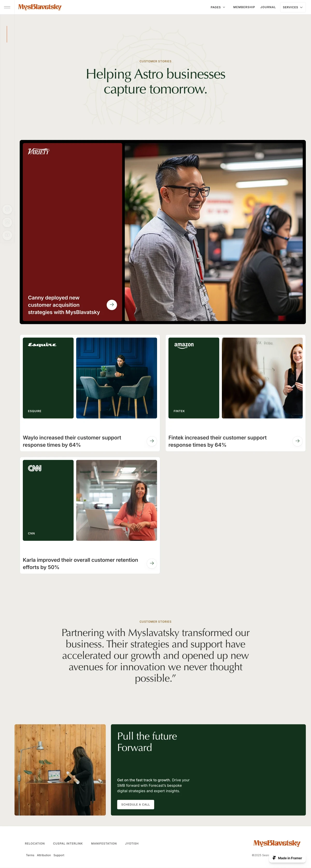Open the Attribution footer link
The height and width of the screenshot is (868, 311).
(x=44, y=855)
